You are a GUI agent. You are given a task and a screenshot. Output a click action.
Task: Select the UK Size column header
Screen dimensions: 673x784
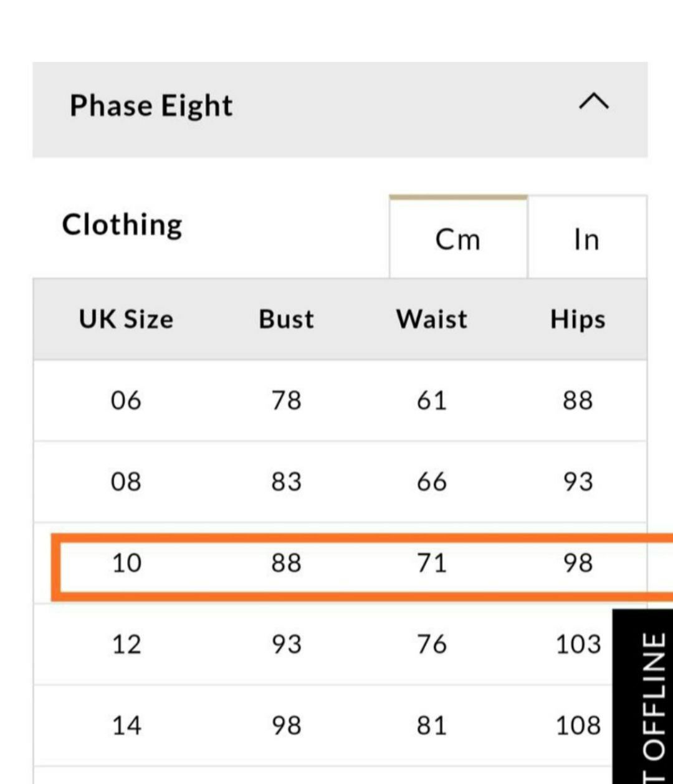(126, 319)
